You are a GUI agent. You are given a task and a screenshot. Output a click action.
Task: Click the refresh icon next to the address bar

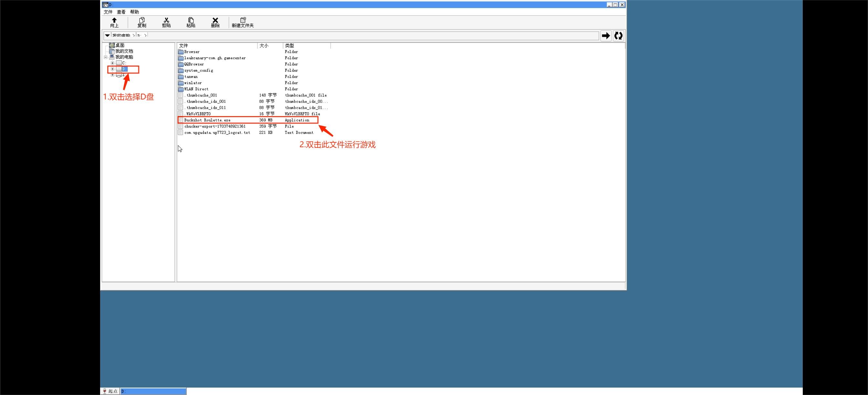click(618, 36)
